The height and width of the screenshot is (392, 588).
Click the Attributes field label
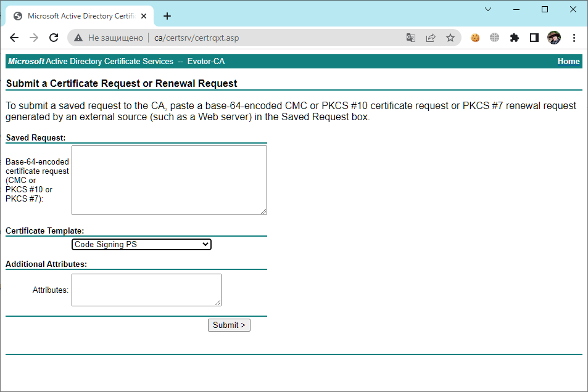coord(50,290)
